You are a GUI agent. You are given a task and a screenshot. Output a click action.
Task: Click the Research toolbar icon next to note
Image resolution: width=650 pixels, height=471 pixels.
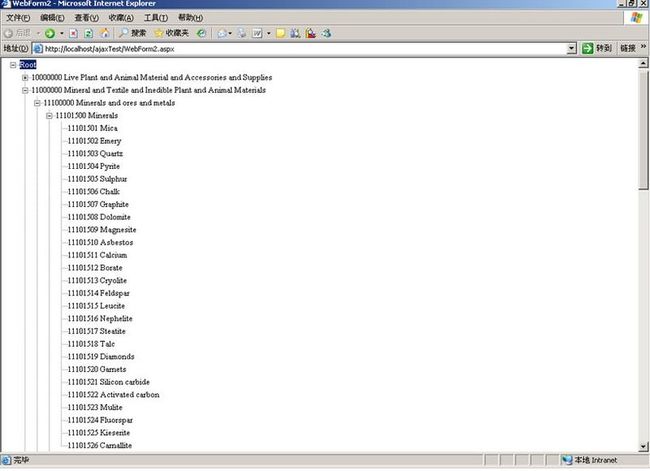[x=295, y=33]
